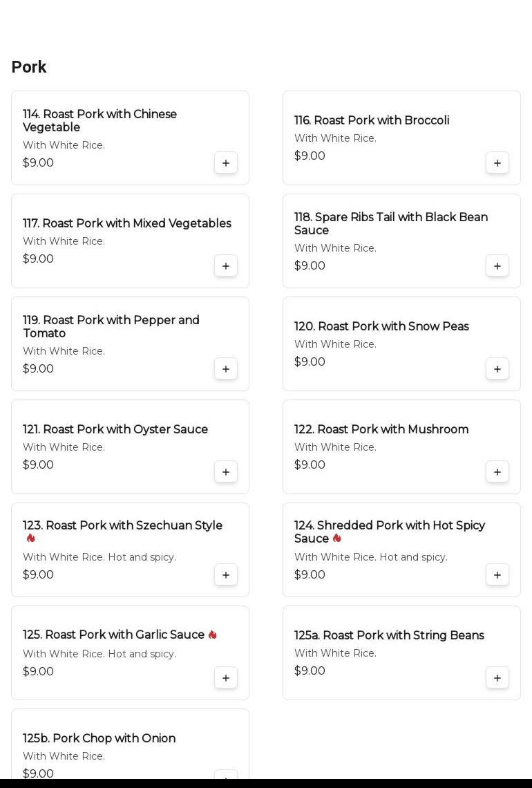Add Roast Pork with Oyster Sauce
Viewport: 532px width, 788px height.
tap(226, 472)
